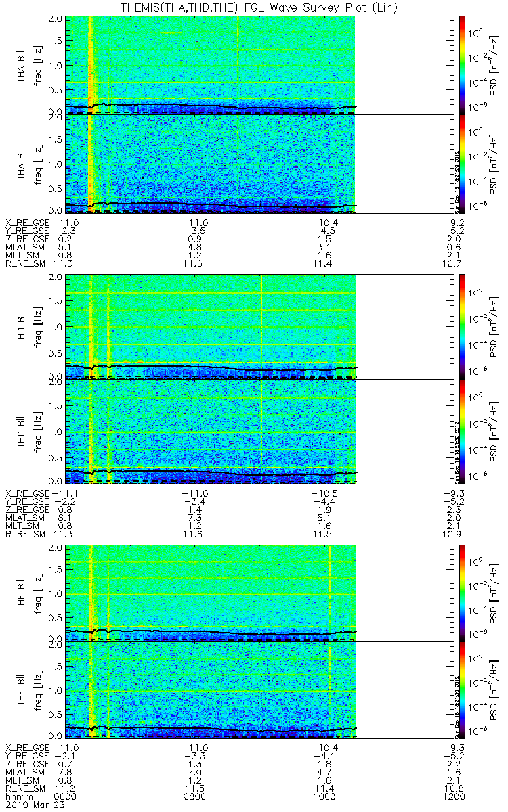
Task: Click the R_RE_SM value '11.2' under THE
Action: (65, 788)
